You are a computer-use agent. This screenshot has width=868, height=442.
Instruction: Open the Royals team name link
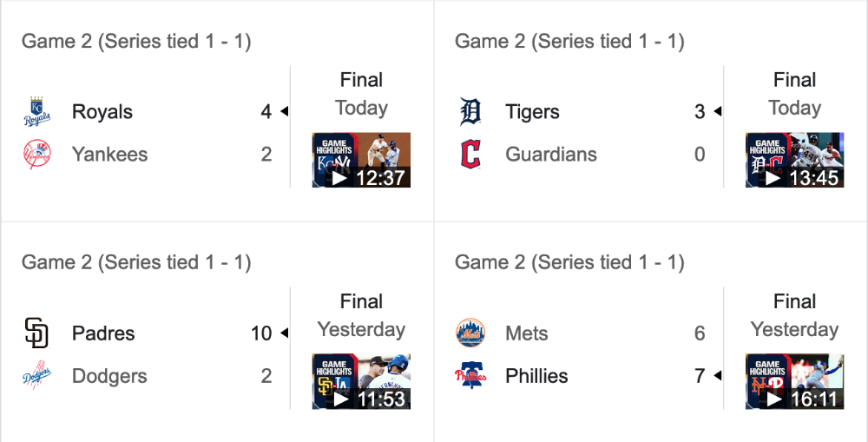tap(102, 112)
